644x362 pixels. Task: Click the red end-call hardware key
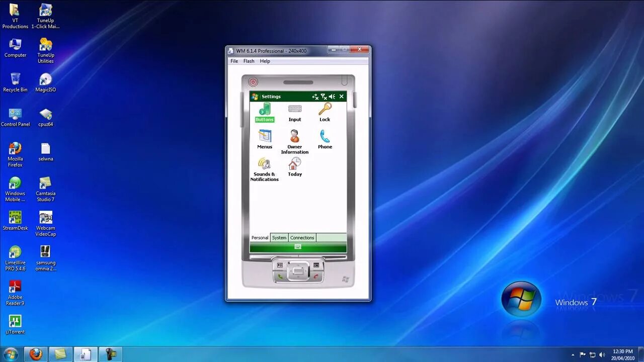(316, 277)
